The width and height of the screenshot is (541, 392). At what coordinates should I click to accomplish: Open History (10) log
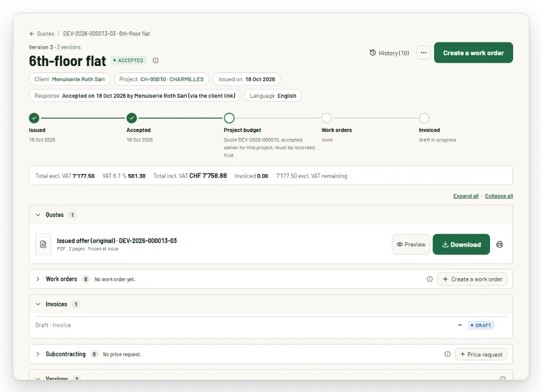pos(389,53)
